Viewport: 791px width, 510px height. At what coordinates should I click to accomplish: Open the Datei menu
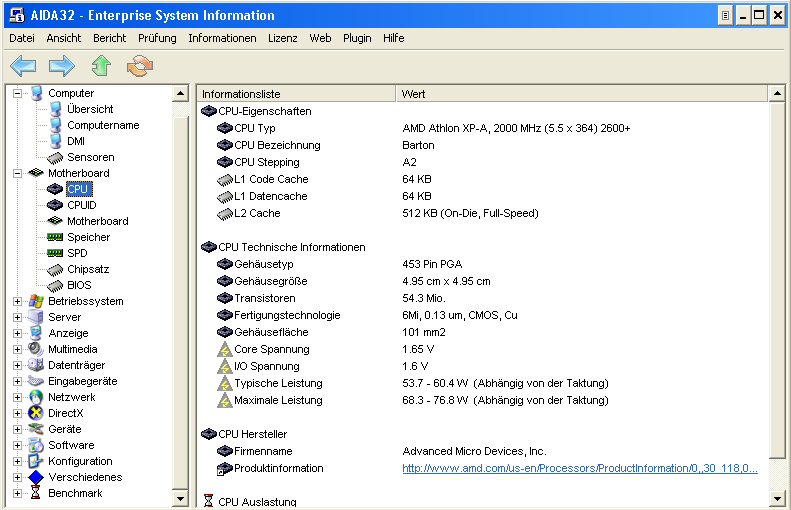pos(22,38)
